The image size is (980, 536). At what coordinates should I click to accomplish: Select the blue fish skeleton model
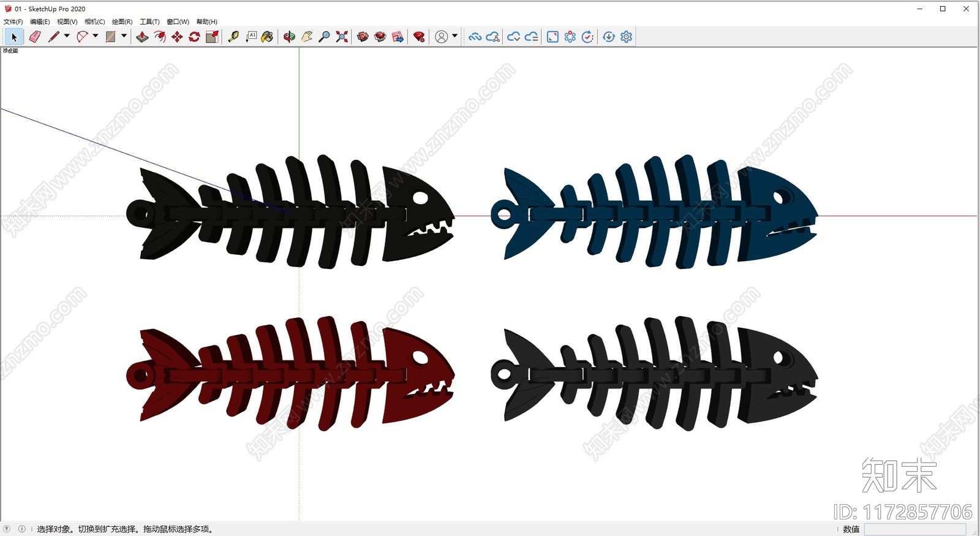coord(654,212)
